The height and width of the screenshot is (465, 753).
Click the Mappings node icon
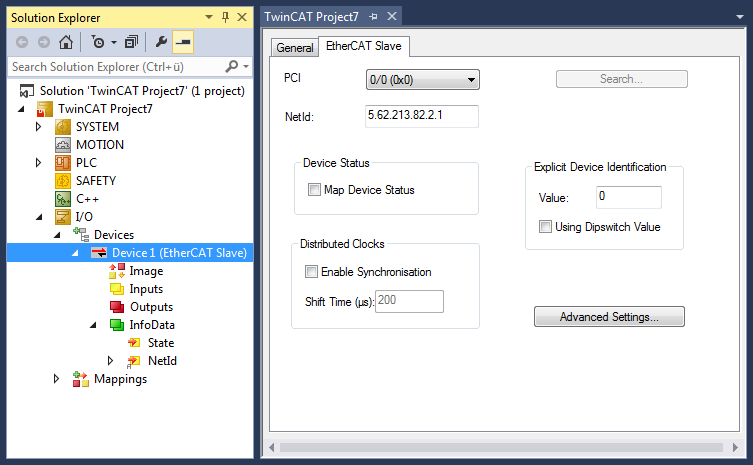coord(81,379)
